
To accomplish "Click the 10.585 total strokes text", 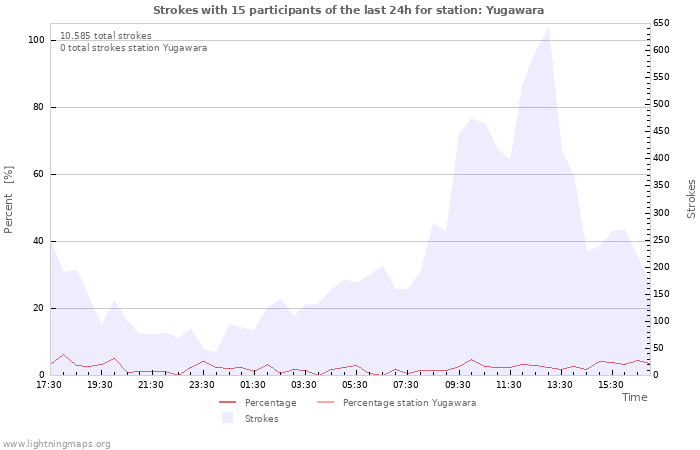I will (x=106, y=36).
